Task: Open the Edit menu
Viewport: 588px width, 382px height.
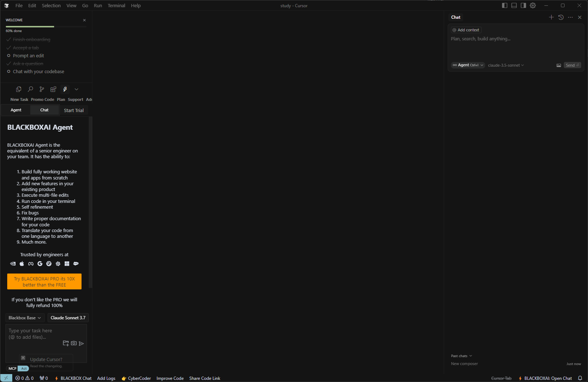Action: tap(32, 5)
